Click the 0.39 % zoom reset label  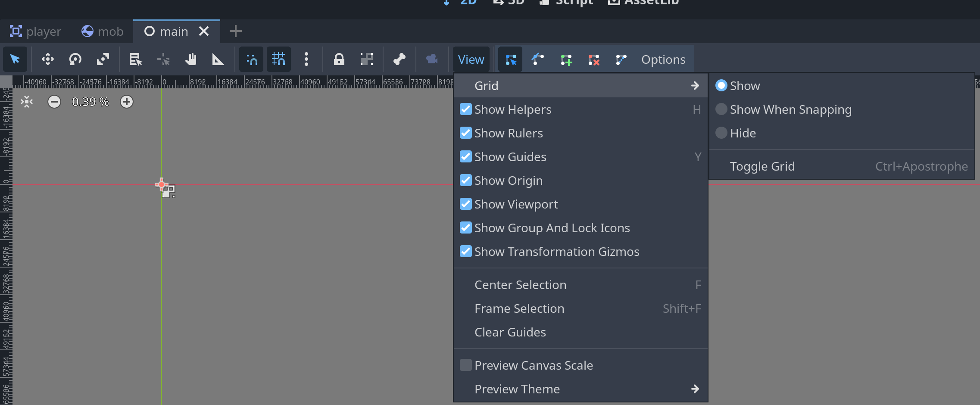click(x=91, y=102)
